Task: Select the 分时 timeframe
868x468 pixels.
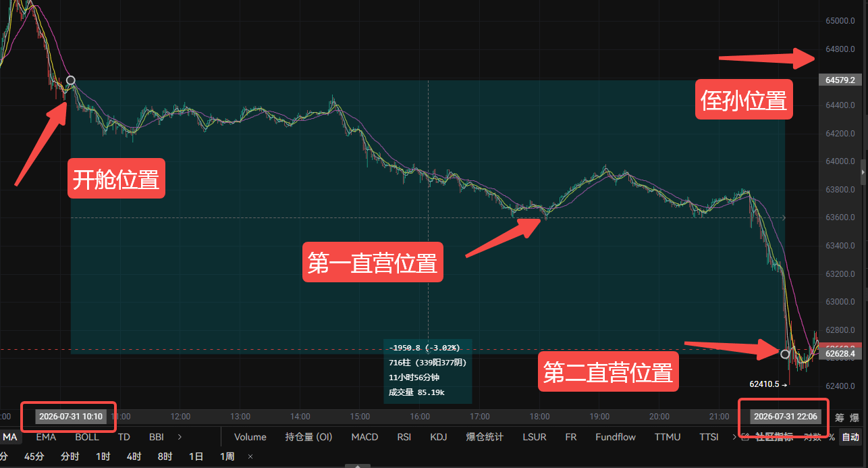Action: click(70, 457)
